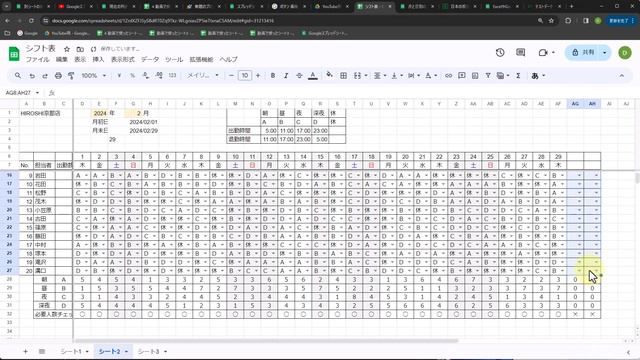640x360 pixels.
Task: Insert a link
Action: (448, 76)
